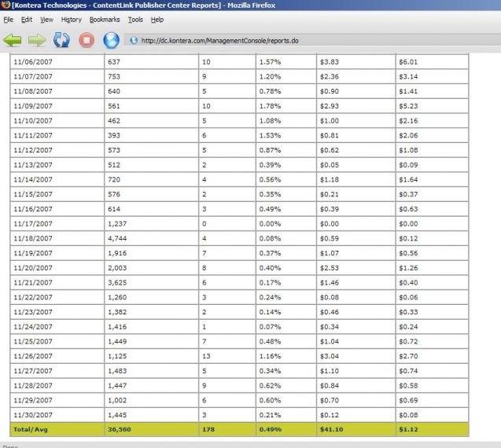
Task: Open the Help menu
Action: coord(157,20)
